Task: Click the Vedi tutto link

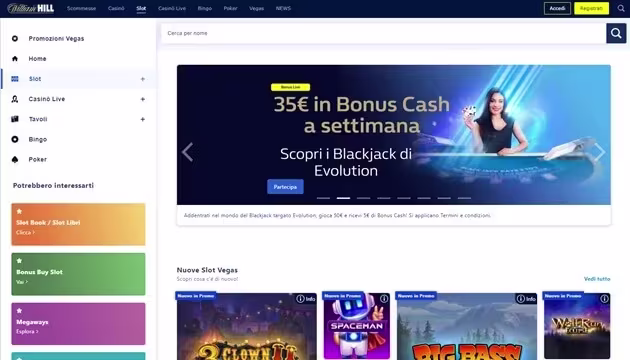Action: pyautogui.click(x=597, y=279)
